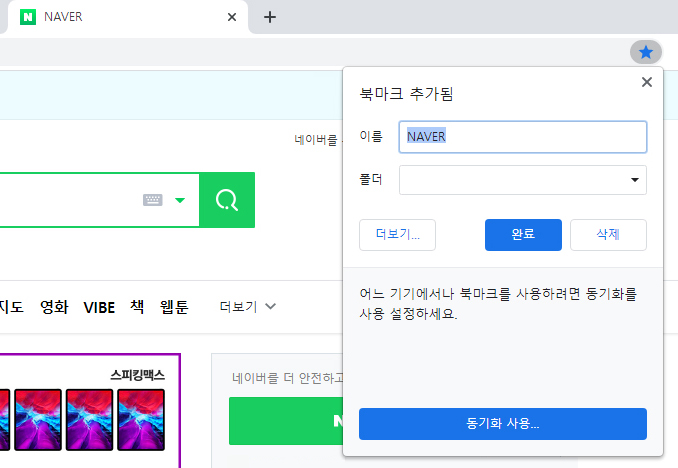Viewport: 678px width, 468px height.
Task: Click the green Naver login button
Action: [286, 421]
